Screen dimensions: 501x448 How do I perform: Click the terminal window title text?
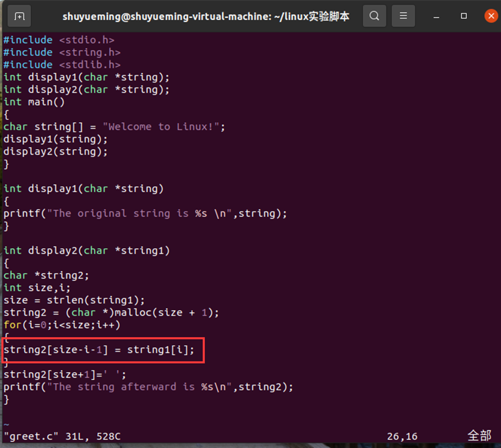click(206, 17)
